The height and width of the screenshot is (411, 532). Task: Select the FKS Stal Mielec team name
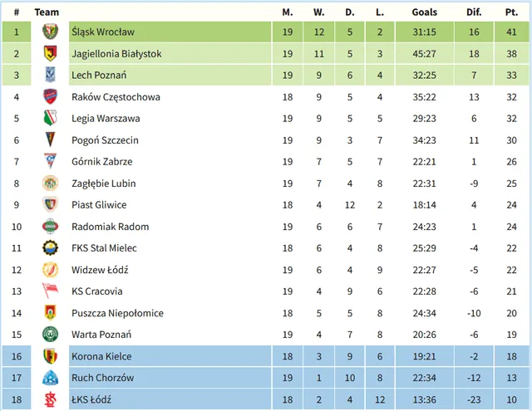tap(104, 248)
